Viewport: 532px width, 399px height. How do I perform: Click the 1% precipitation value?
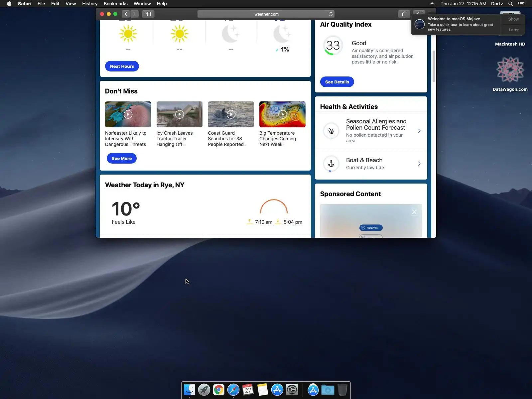pyautogui.click(x=285, y=50)
